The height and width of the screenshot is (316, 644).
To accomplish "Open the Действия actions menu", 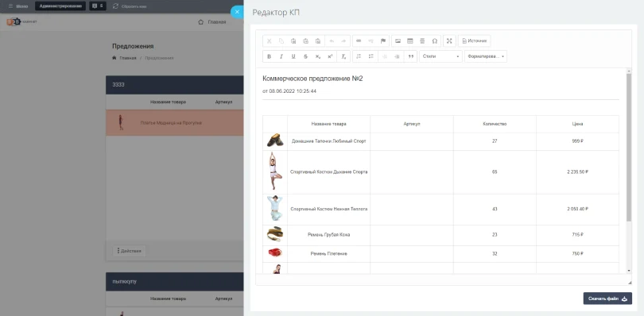I will click(x=129, y=251).
